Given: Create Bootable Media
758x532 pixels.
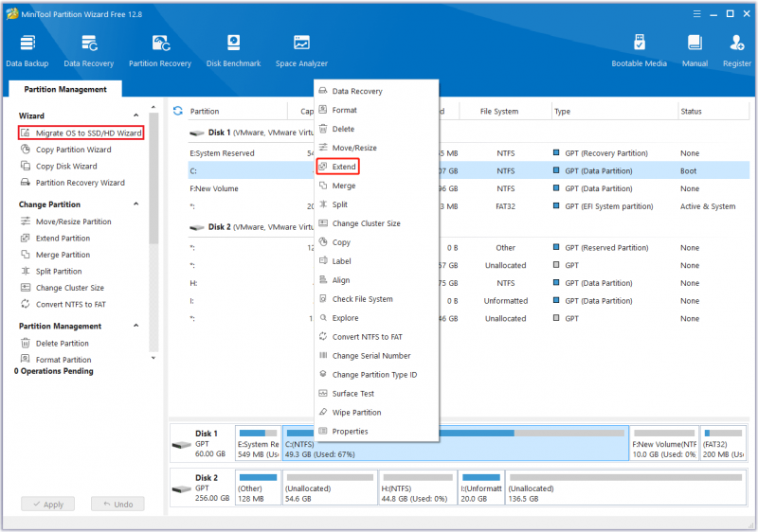Looking at the screenshot, I should pyautogui.click(x=639, y=51).
